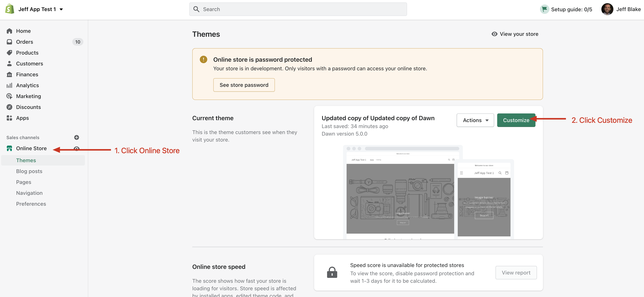The height and width of the screenshot is (297, 644).
Task: Click the Shopify logo icon
Action: [10, 9]
